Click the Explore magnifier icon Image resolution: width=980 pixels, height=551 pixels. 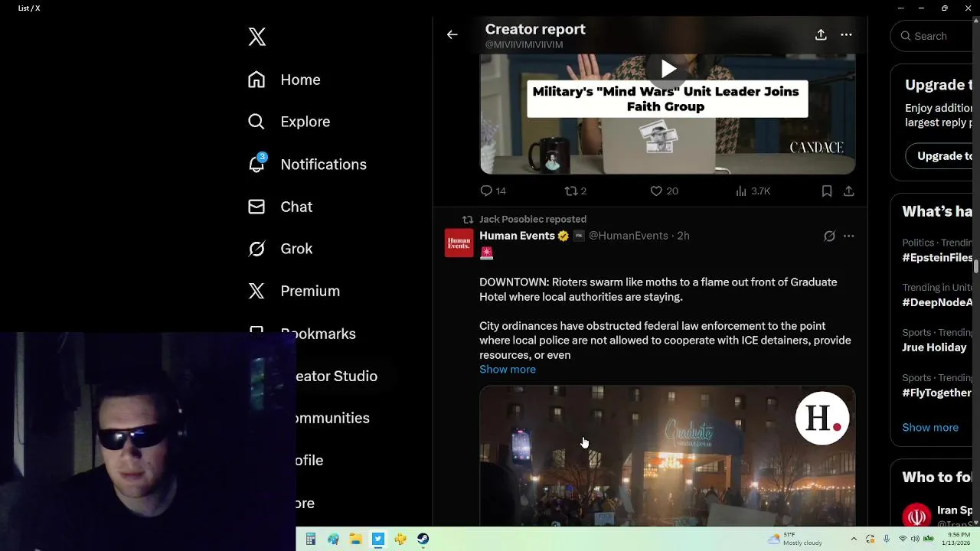256,122
